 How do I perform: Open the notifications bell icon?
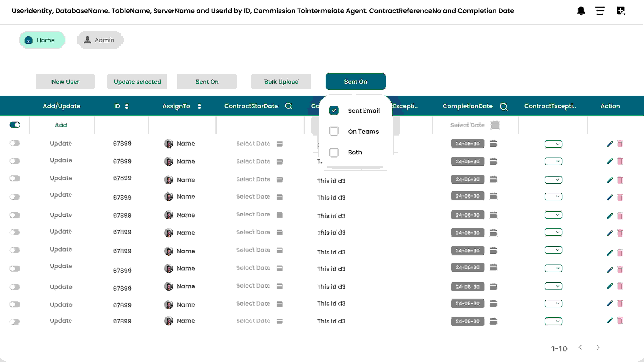coord(581,11)
